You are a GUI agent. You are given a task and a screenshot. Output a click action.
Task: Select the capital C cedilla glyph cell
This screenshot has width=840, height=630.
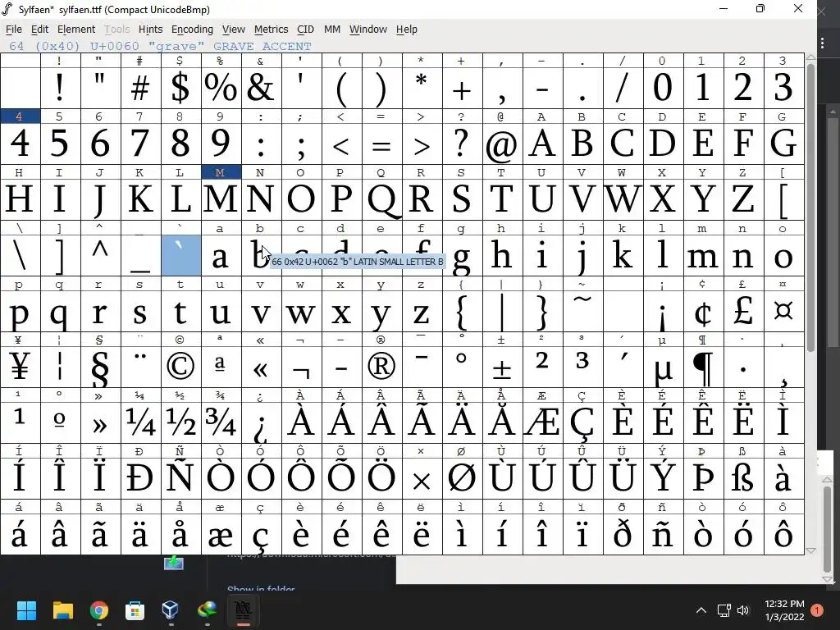583,422
